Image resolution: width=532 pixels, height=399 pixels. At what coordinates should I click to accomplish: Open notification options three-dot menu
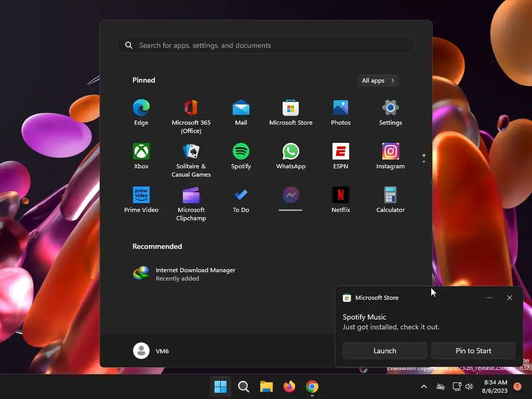click(x=489, y=298)
